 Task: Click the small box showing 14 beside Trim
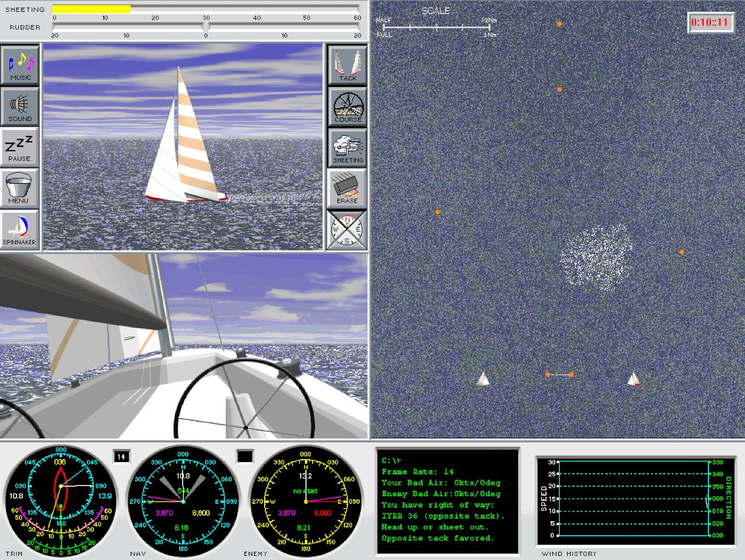coord(122,456)
